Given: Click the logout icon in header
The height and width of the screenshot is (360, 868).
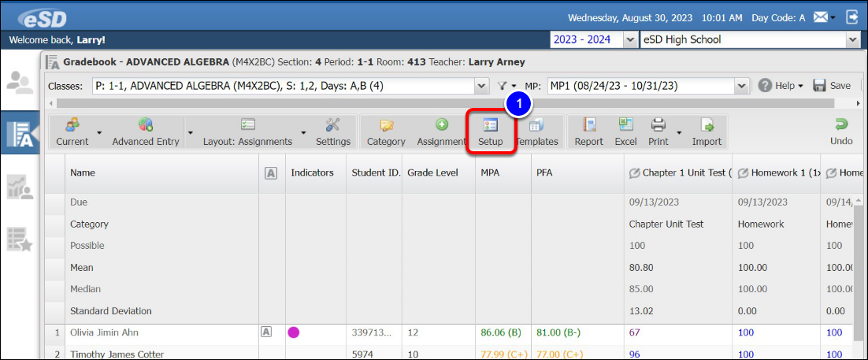Looking at the screenshot, I should (x=851, y=17).
